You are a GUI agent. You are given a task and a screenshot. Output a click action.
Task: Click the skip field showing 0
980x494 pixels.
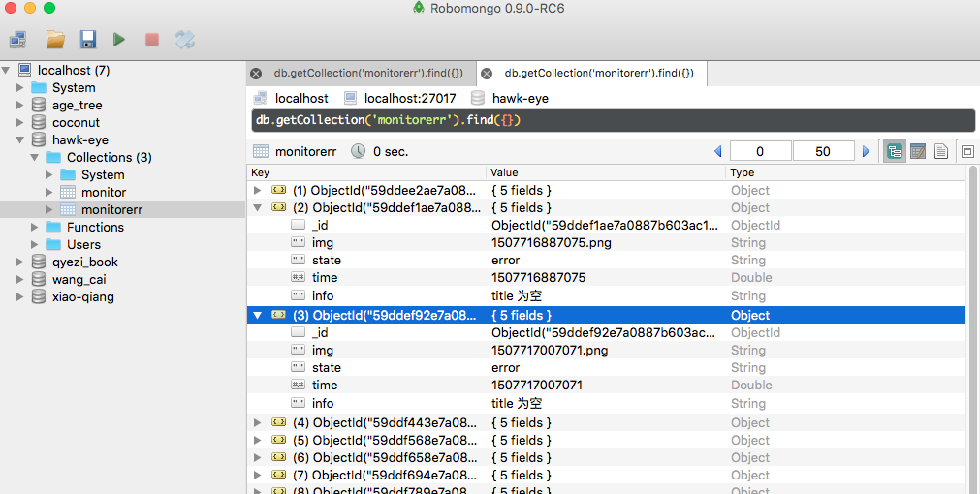point(761,151)
